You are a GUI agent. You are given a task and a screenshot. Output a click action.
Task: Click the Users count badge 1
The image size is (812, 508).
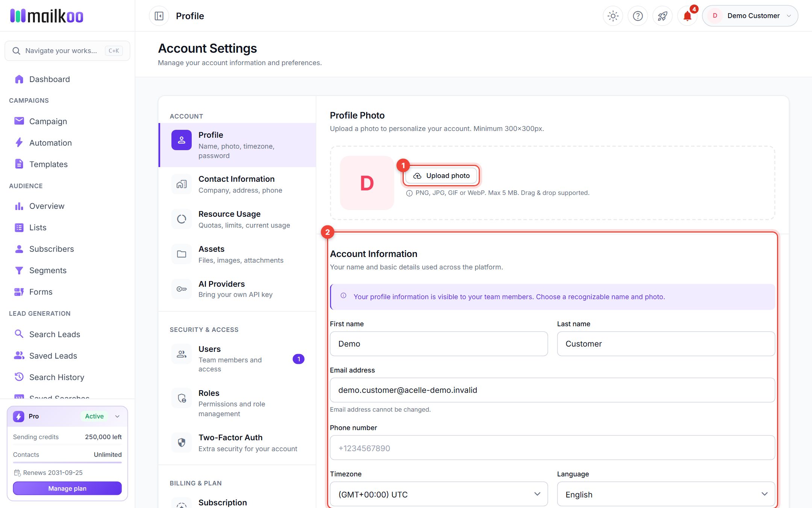[x=298, y=359]
